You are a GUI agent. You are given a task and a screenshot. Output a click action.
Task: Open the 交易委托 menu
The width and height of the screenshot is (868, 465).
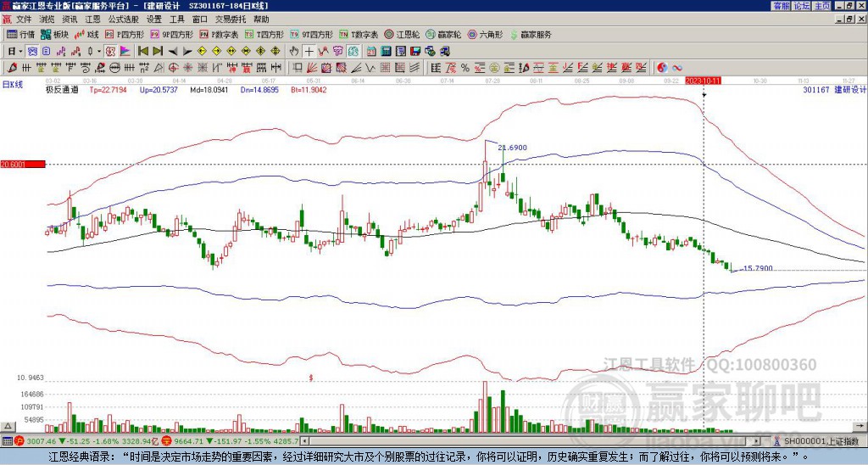pyautogui.click(x=231, y=20)
